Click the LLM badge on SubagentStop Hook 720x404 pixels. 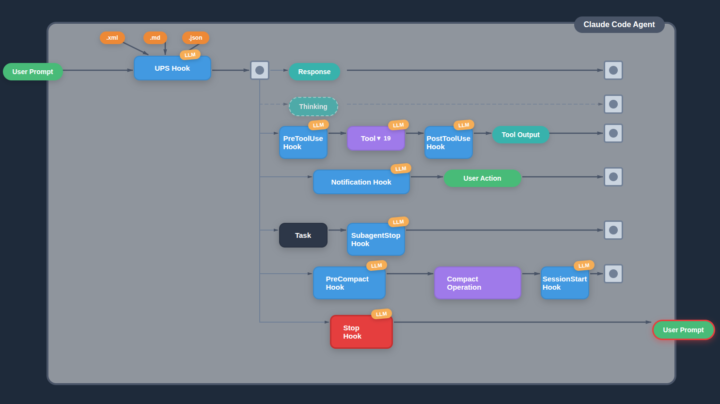[x=398, y=222]
